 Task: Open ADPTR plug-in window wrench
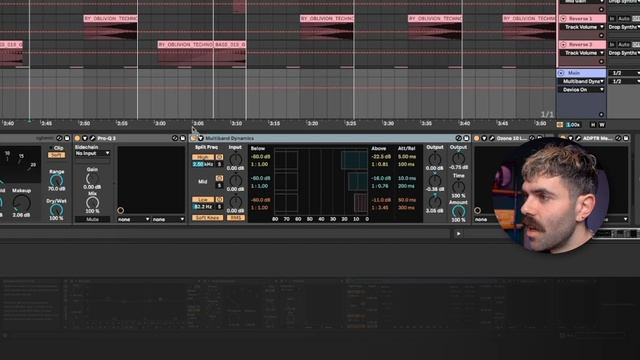pos(578,138)
